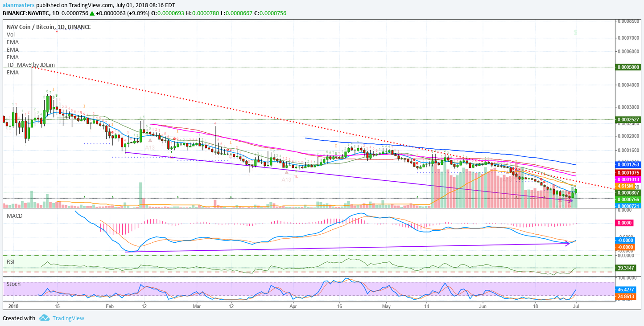Viewport: 644px width, 326px height.
Task: Click the May label on time axis
Action: [386, 306]
